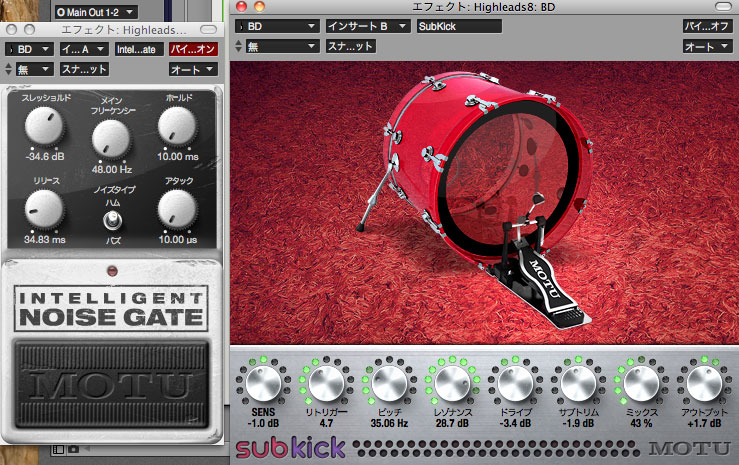The image size is (739, 465).
Task: Click the レゾナンス value 28.7 dB
Action: 452,423
